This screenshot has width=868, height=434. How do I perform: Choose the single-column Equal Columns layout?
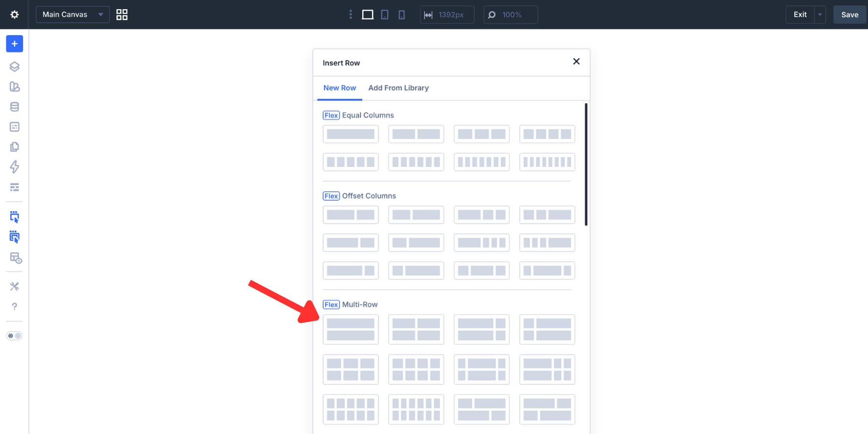point(351,134)
